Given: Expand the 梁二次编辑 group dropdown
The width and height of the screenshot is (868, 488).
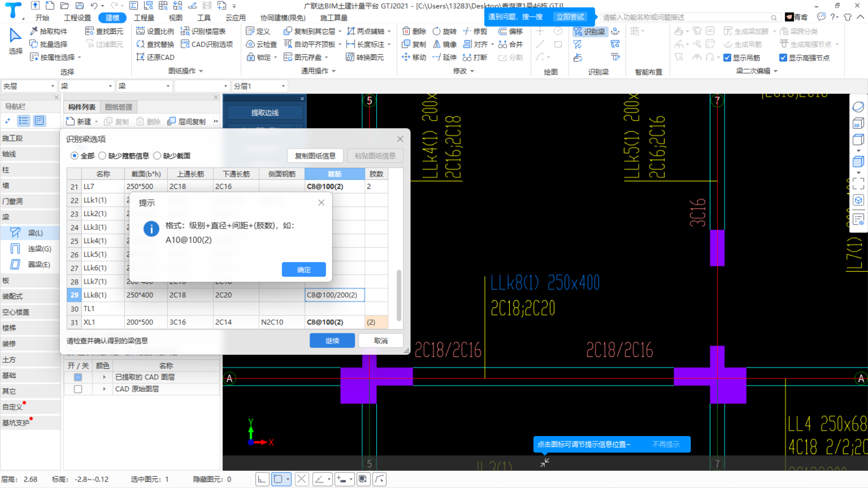Looking at the screenshot, I should (x=776, y=71).
